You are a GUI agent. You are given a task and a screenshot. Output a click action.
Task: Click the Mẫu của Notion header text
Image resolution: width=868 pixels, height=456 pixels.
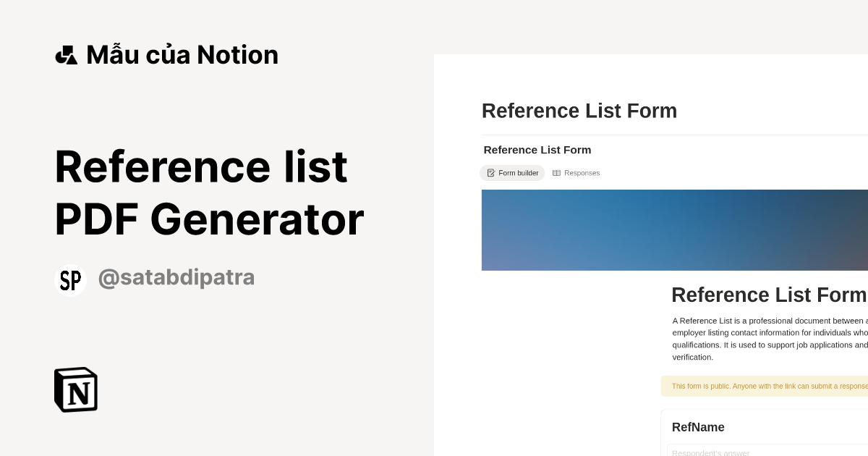coord(182,54)
